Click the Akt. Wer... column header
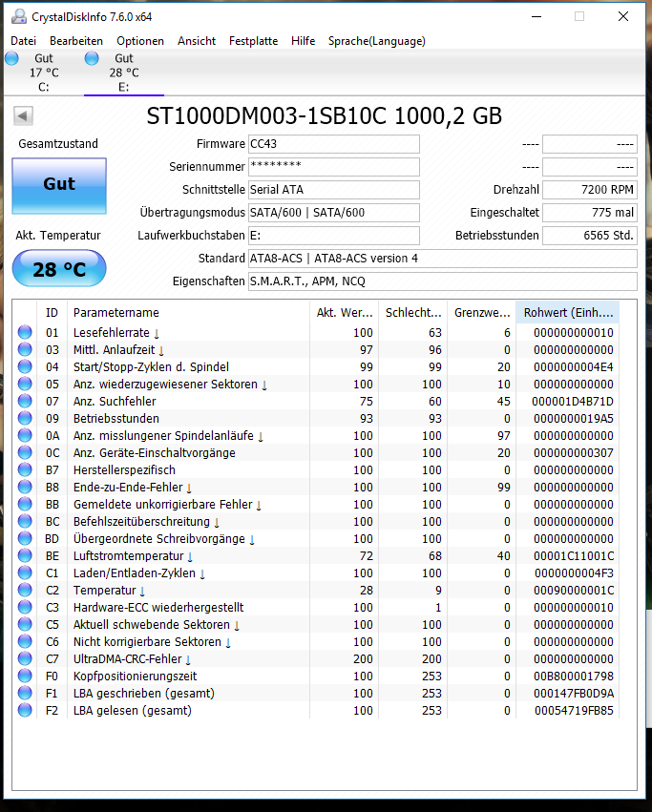This screenshot has height=812, width=652. (345, 313)
